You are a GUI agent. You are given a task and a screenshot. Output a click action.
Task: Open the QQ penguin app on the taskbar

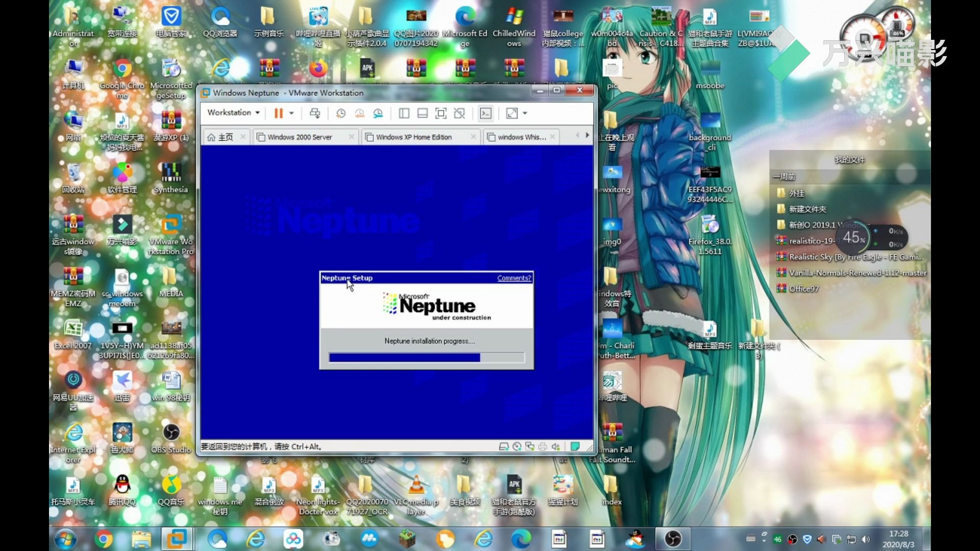[635, 539]
